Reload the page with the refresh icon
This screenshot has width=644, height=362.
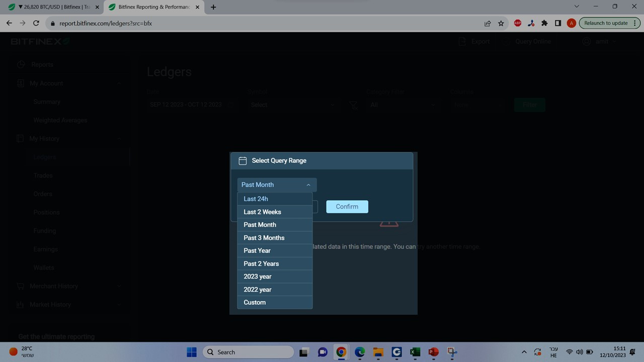click(36, 23)
